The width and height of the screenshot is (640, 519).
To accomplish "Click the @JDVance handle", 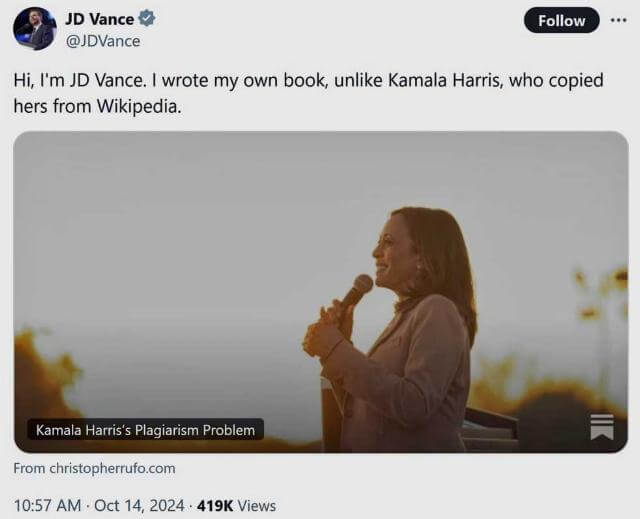I will (103, 41).
